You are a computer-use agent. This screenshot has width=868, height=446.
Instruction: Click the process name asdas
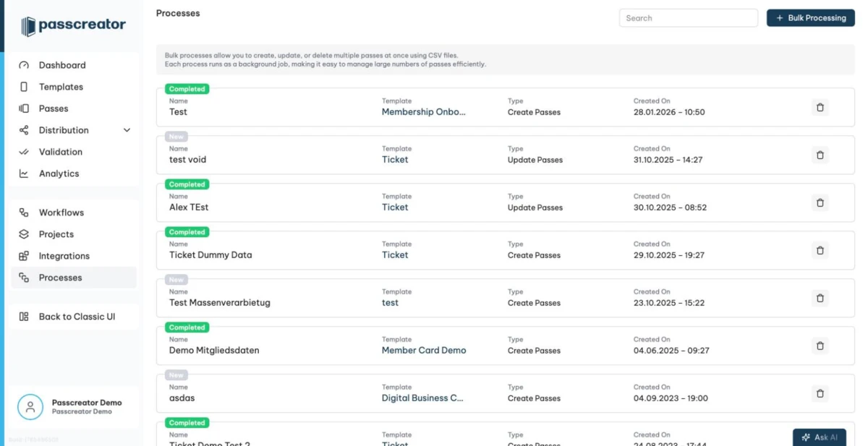(182, 398)
